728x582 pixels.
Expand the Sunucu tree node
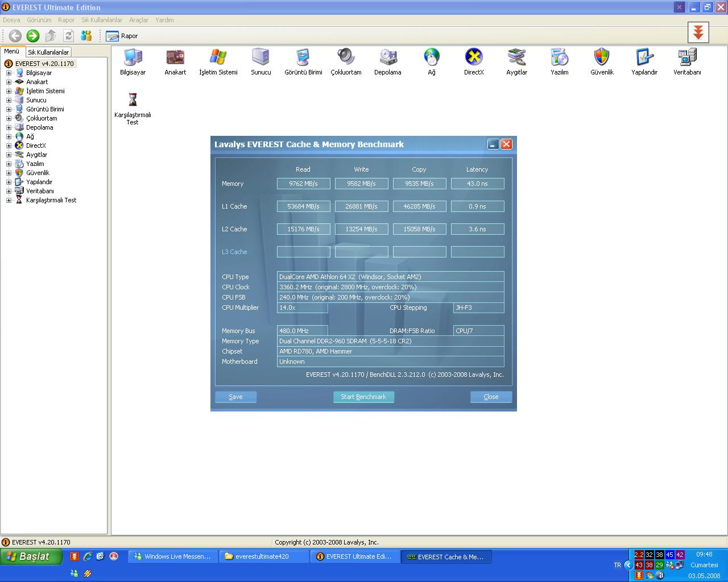tap(9, 100)
